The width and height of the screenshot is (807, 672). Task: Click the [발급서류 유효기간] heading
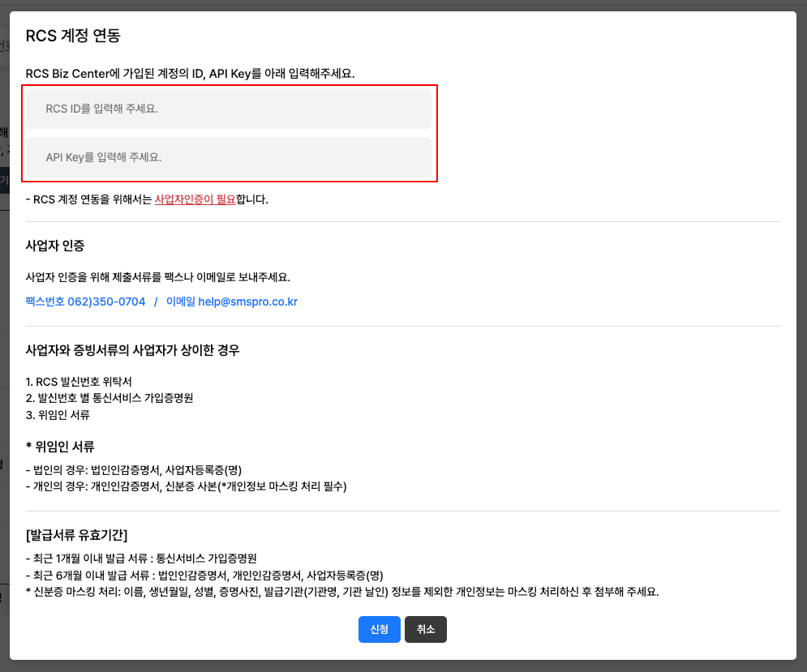(76, 535)
